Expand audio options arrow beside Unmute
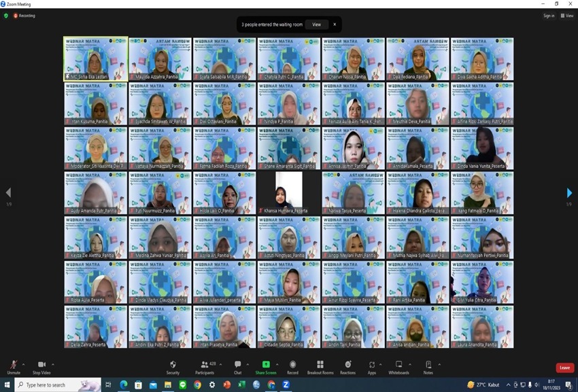The image size is (578, 392). [x=24, y=364]
